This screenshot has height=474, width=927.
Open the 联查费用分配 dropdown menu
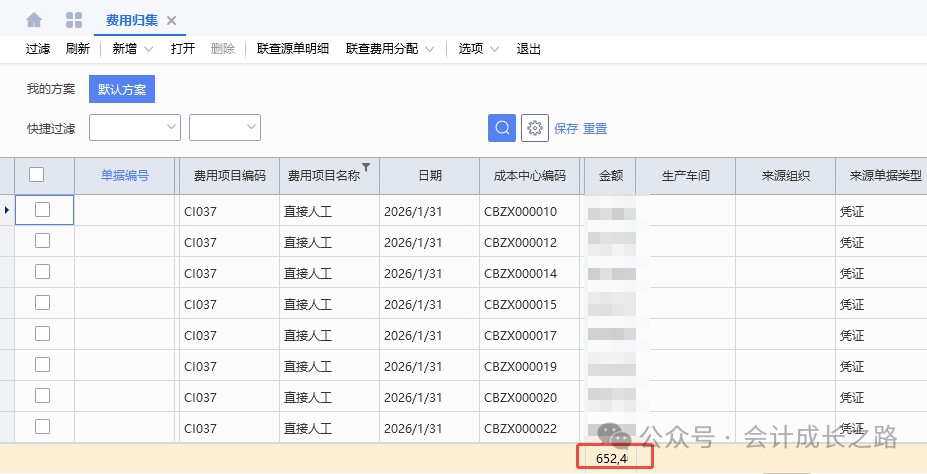tap(430, 49)
